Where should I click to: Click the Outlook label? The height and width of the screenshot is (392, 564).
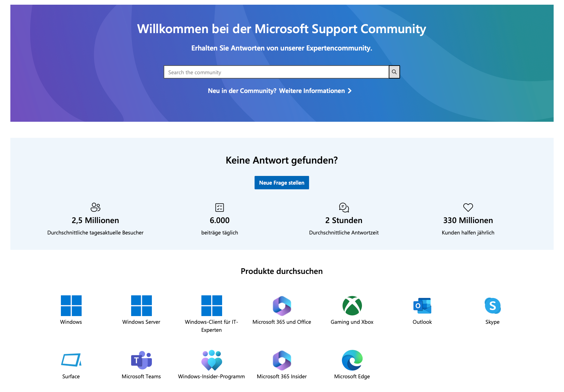422,322
